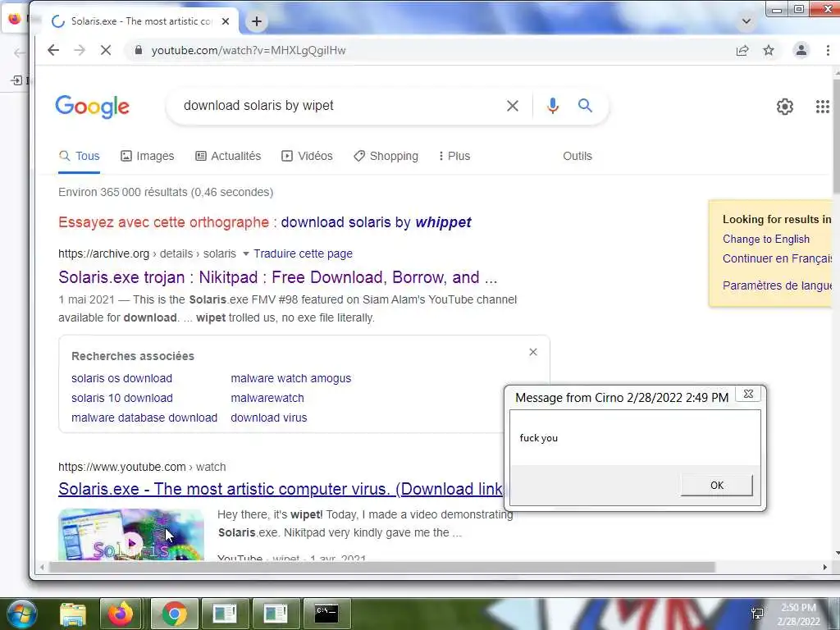Open Google settings gear

(x=785, y=107)
